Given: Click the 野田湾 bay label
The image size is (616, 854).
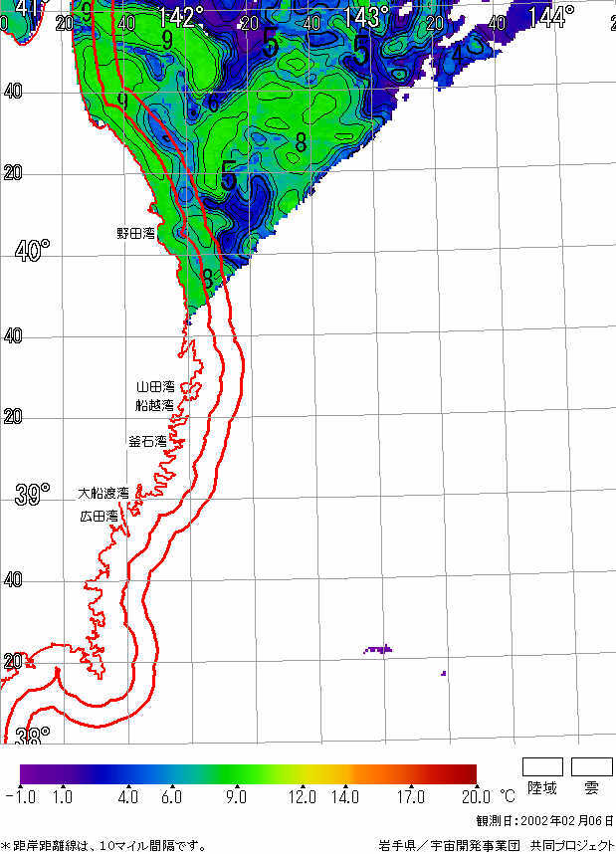Looking at the screenshot, I should [x=135, y=234].
